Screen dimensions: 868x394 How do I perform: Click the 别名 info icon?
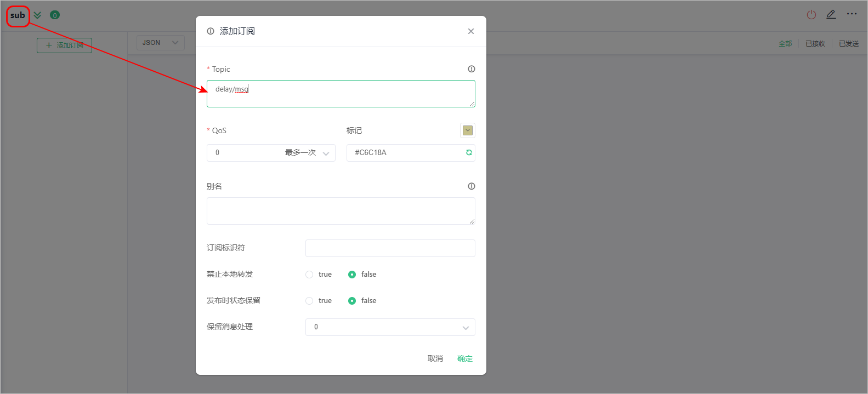click(x=472, y=186)
